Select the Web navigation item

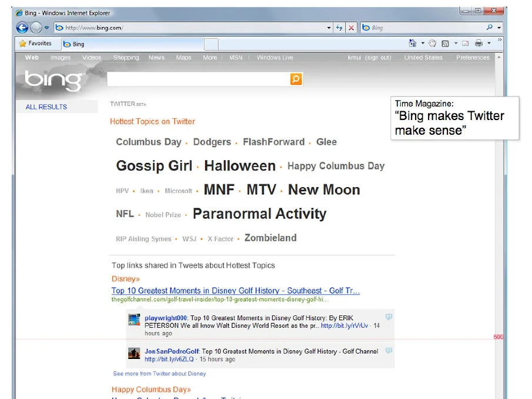pos(32,58)
